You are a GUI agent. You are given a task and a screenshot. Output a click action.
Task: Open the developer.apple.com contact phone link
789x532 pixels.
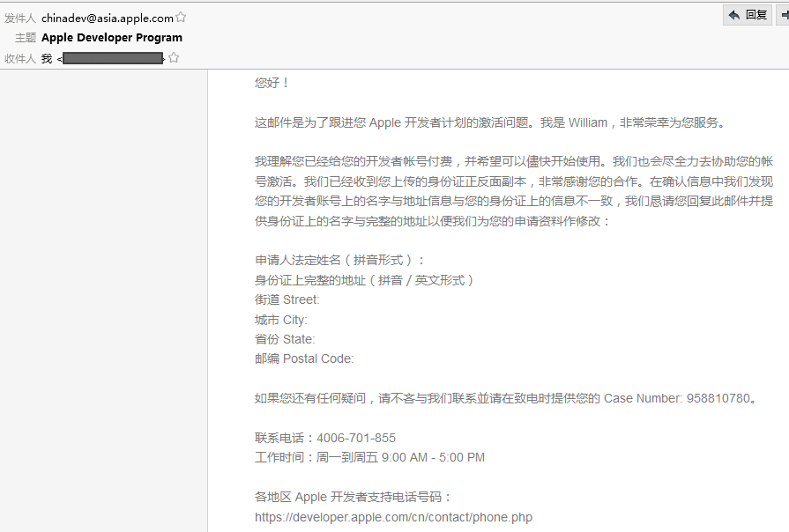393,517
